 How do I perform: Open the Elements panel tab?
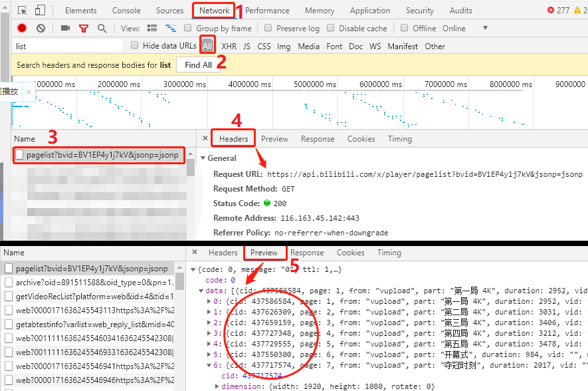click(x=80, y=11)
